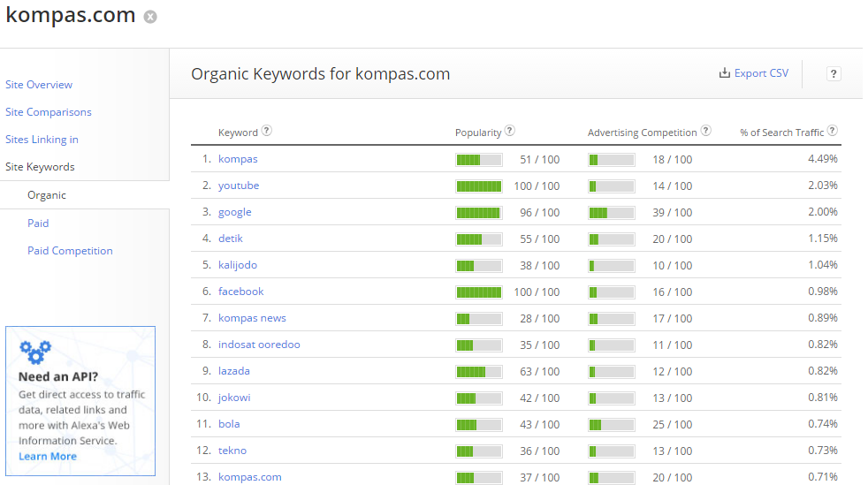868x485 pixels.
Task: Click the Need an API? heading
Action: coord(58,376)
